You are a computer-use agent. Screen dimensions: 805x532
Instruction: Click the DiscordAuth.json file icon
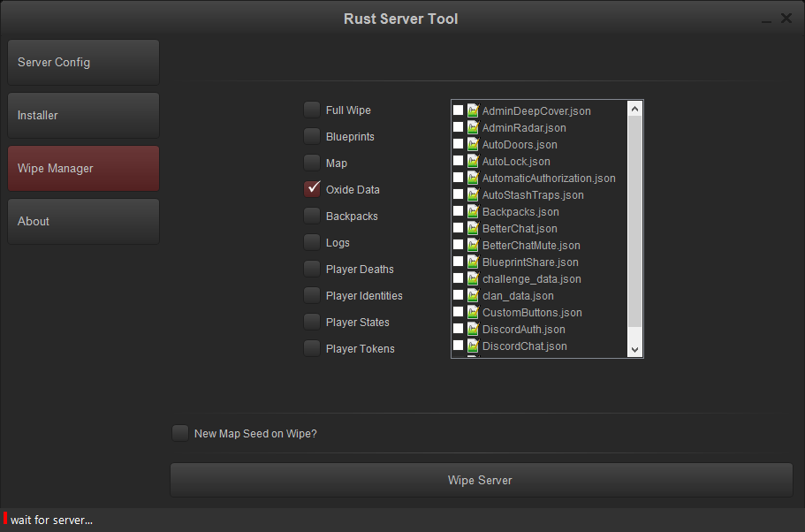tap(473, 330)
